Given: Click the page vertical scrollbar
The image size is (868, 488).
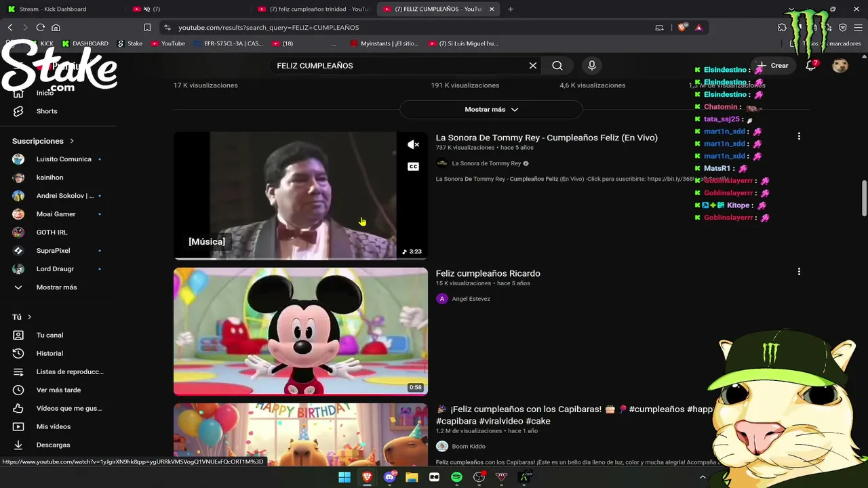Looking at the screenshot, I should pyautogui.click(x=864, y=198).
